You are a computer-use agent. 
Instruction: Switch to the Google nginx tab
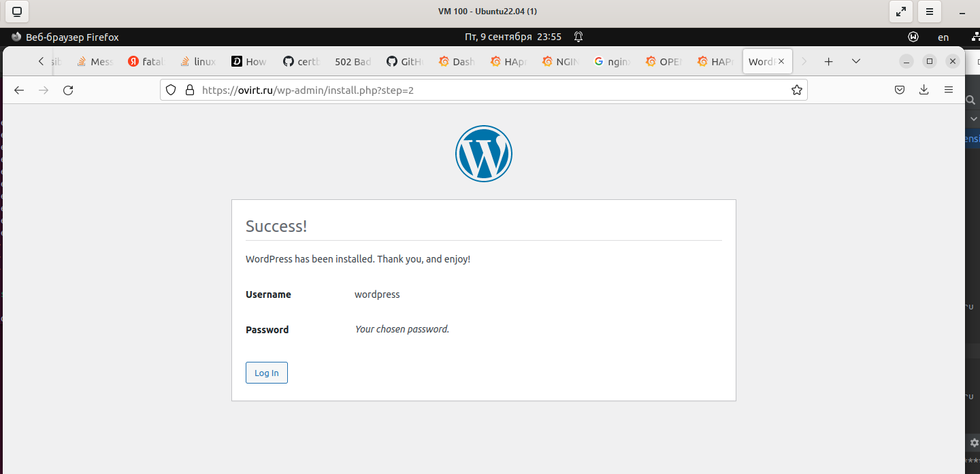tap(612, 61)
